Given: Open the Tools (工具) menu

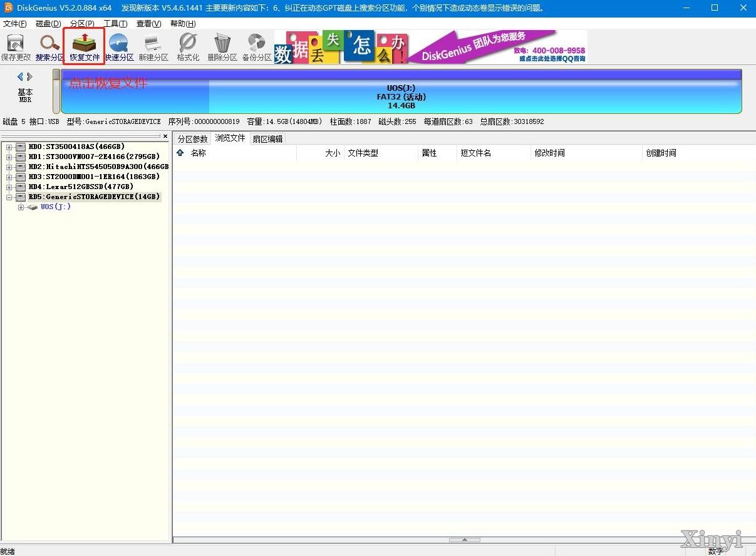Looking at the screenshot, I should pyautogui.click(x=115, y=24).
